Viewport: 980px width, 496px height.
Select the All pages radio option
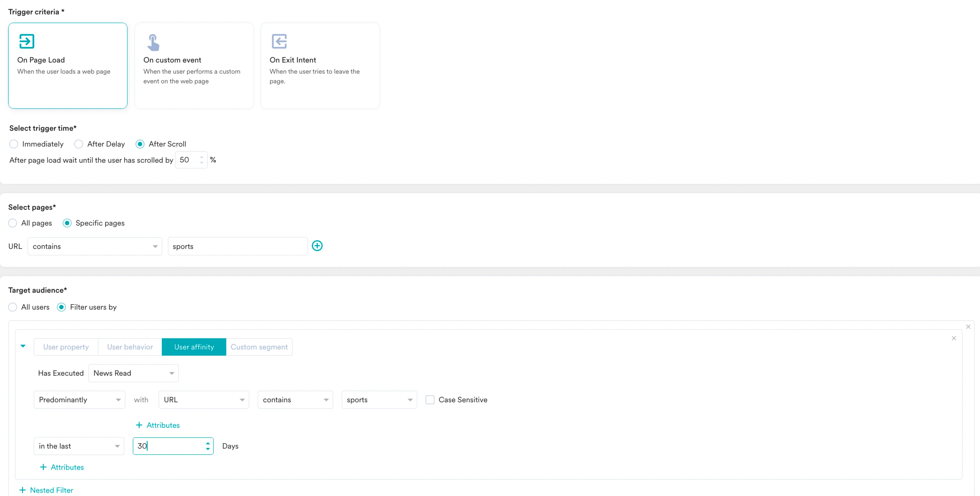(x=13, y=223)
